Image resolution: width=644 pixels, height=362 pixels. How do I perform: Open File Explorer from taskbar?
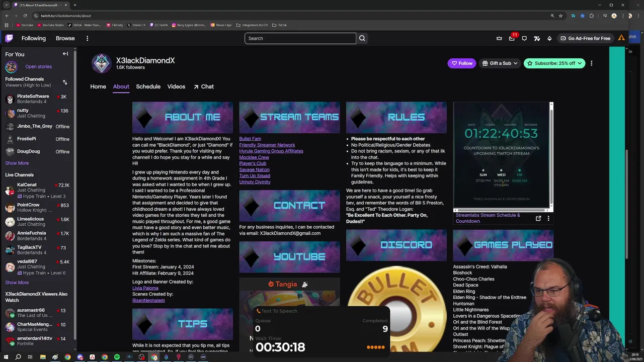click(x=43, y=357)
